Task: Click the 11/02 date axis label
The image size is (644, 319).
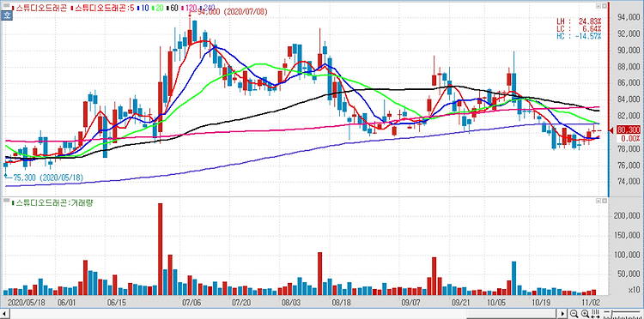Action: [x=592, y=302]
